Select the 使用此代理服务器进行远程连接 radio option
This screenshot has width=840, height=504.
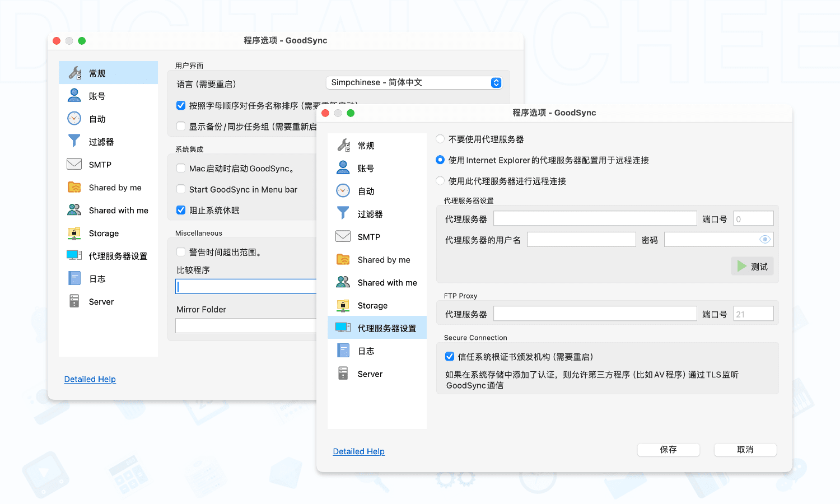coord(440,181)
